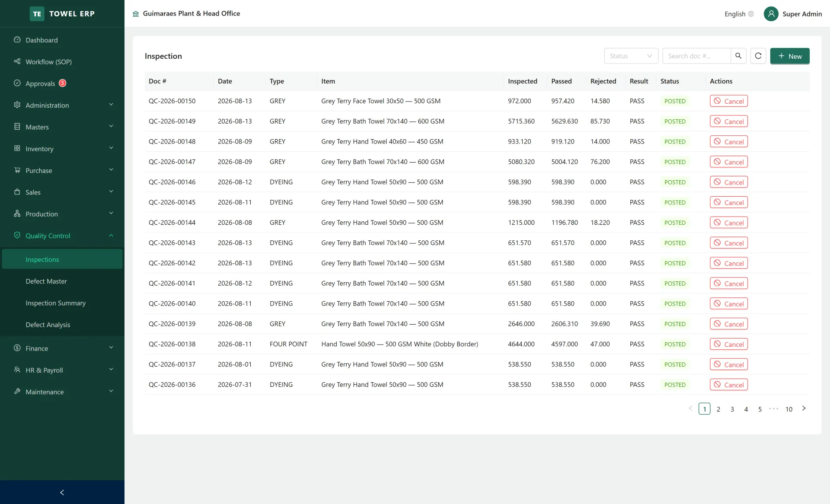Expand the Maintenance menu chevron

point(111,391)
